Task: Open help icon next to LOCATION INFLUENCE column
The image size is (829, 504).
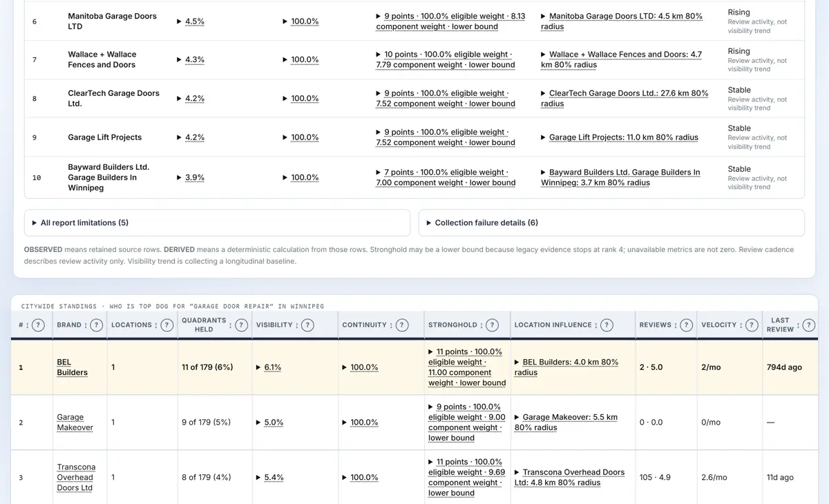Action: coord(607,325)
